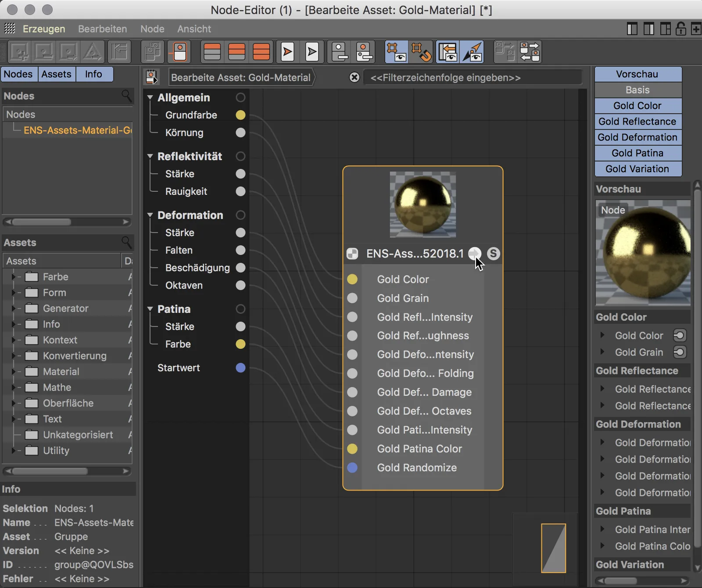
Task: Open the Node menu
Action: (x=152, y=29)
